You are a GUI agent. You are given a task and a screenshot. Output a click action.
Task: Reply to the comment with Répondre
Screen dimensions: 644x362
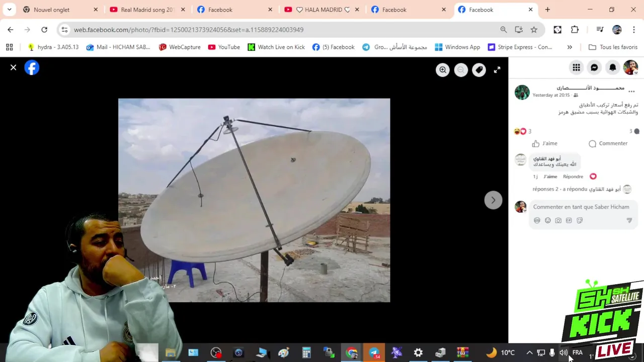coord(573,176)
